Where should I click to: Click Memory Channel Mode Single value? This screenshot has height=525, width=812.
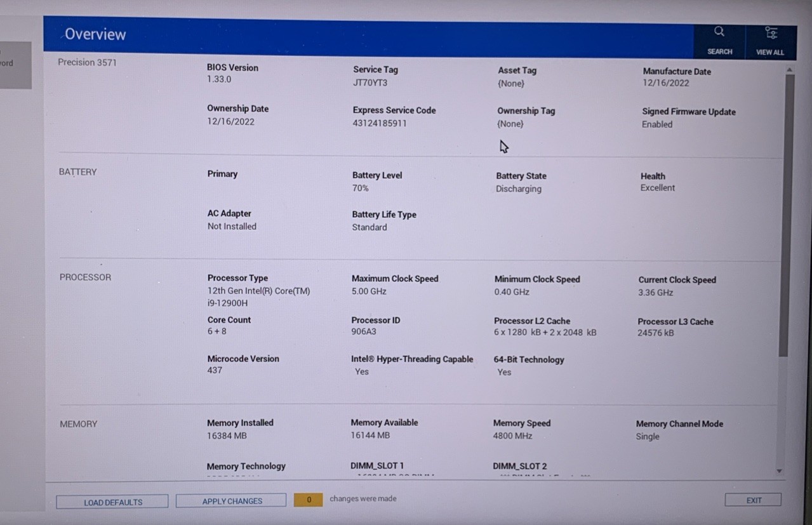point(648,437)
